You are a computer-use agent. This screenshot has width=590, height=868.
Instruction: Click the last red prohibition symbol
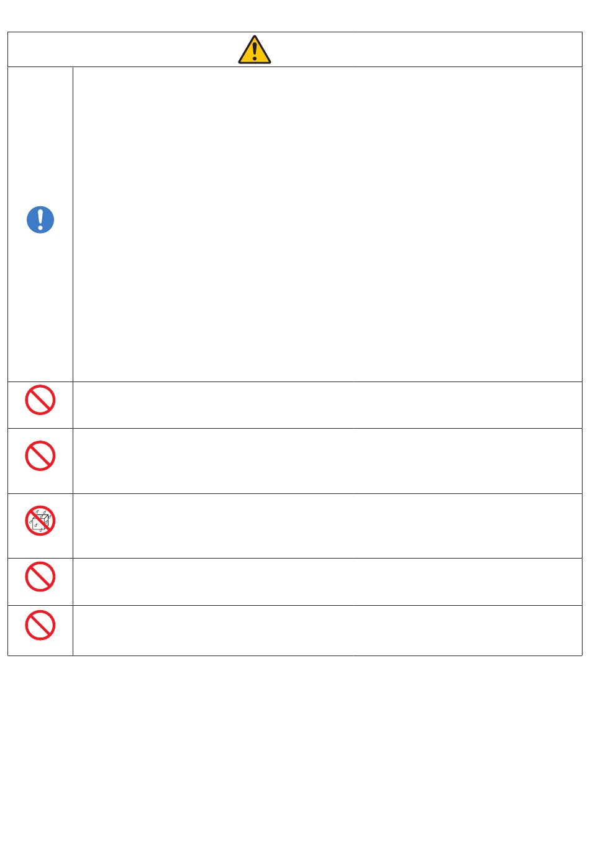pyautogui.click(x=40, y=625)
